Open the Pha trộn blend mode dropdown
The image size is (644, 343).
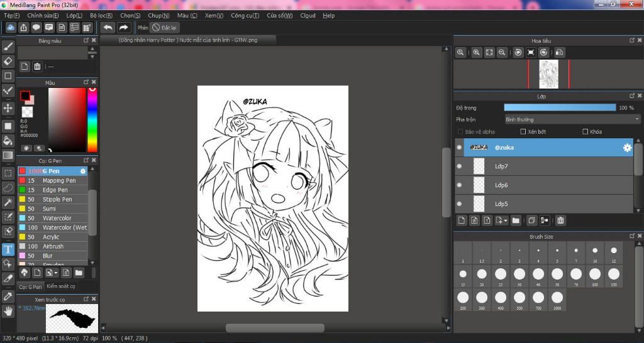(572, 119)
